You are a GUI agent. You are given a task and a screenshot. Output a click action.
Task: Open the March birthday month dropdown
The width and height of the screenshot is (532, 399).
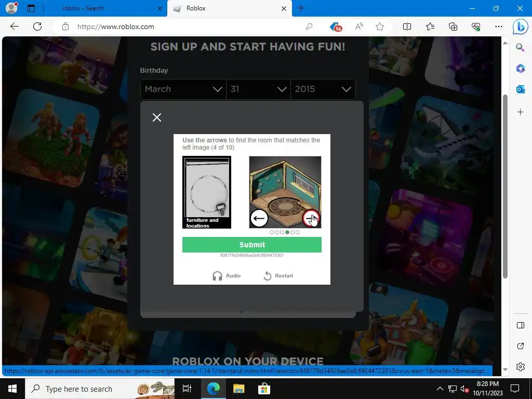tap(183, 89)
